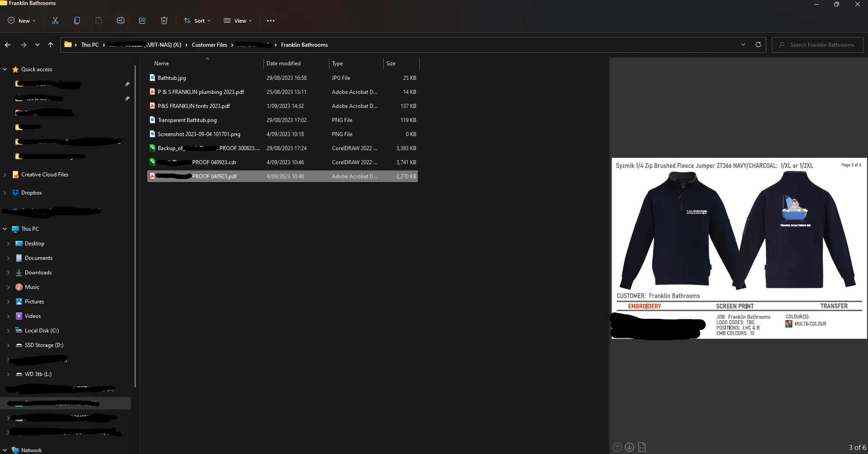Expand the Creative Cloud Files node
This screenshot has height=454, width=868.
coord(5,175)
